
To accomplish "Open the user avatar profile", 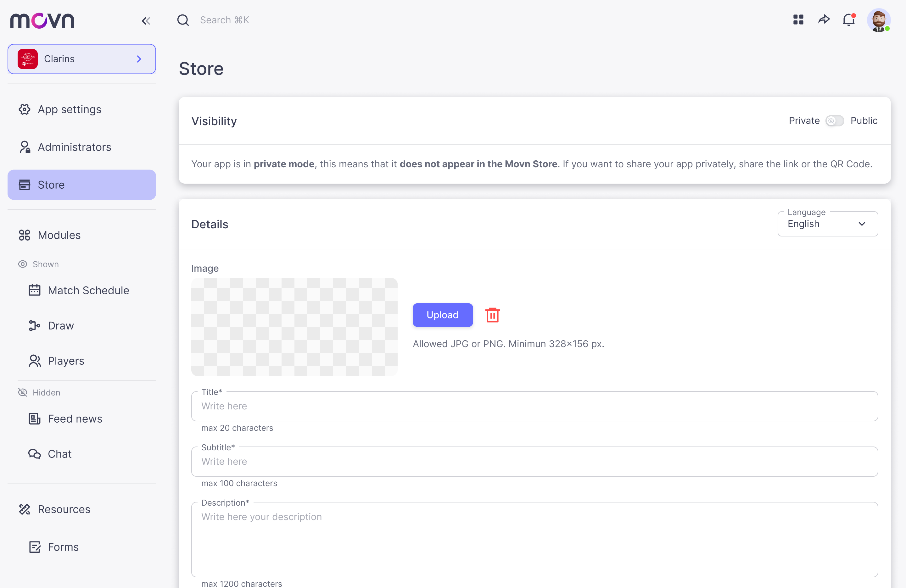I will [x=879, y=20].
